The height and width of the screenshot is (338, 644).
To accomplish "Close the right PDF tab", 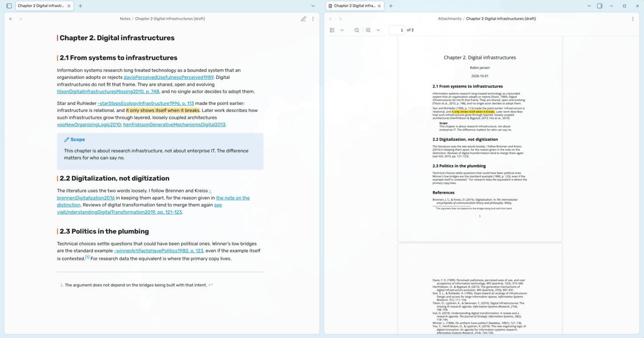I will click(x=379, y=6).
